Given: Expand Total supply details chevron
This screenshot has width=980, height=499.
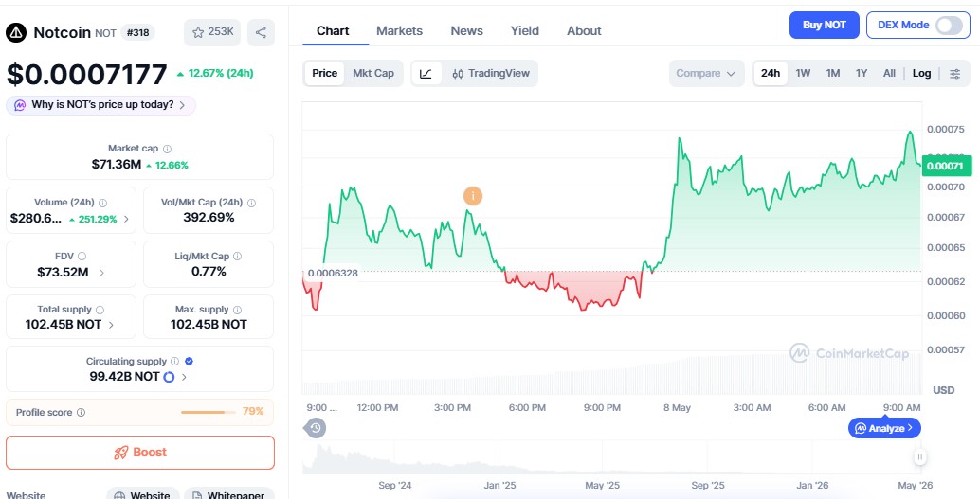Looking at the screenshot, I should (111, 325).
